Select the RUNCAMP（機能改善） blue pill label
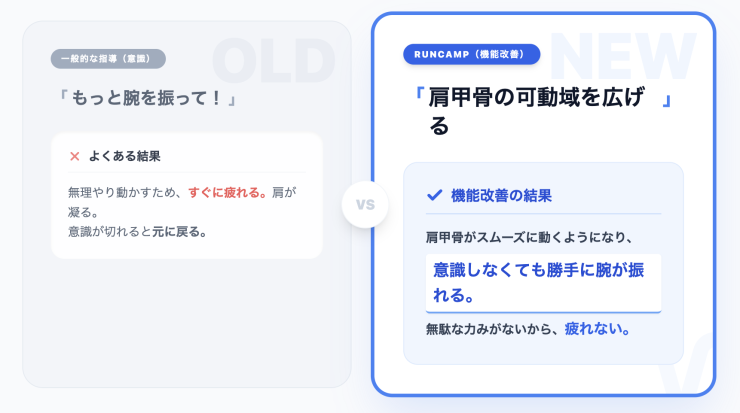This screenshot has width=740, height=413. [471, 54]
